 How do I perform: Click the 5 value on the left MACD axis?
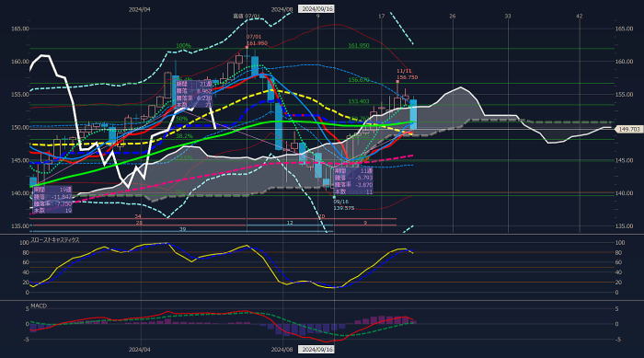click(28, 309)
